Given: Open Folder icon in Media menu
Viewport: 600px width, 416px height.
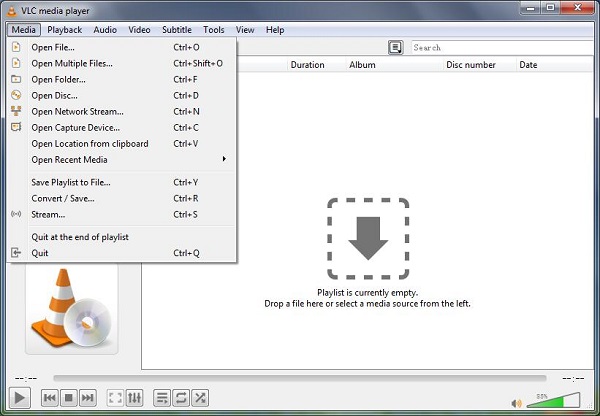Looking at the screenshot, I should 16,79.
